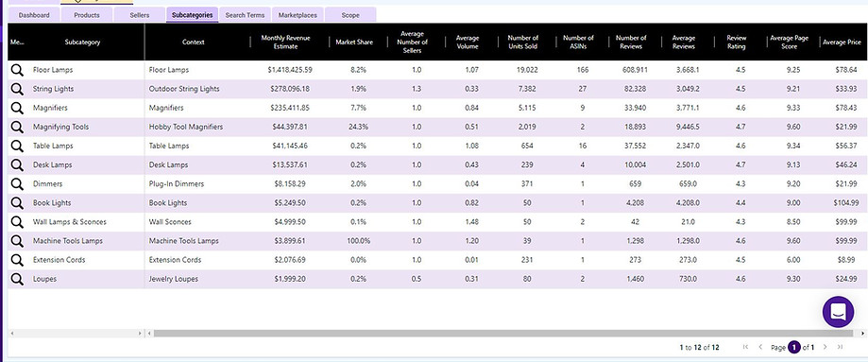Open the chat support bubble icon

click(x=838, y=312)
